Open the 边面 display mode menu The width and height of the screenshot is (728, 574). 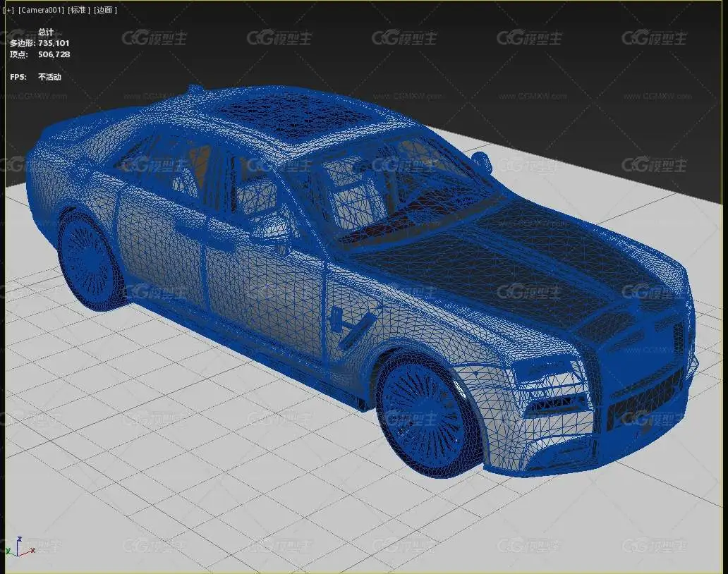tap(106, 10)
